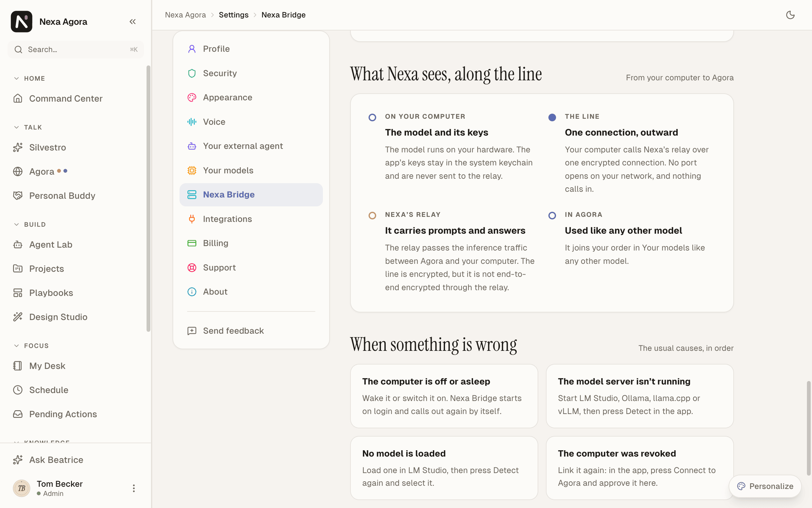Click the Projects folder icon
The image size is (812, 508).
pyautogui.click(x=18, y=269)
